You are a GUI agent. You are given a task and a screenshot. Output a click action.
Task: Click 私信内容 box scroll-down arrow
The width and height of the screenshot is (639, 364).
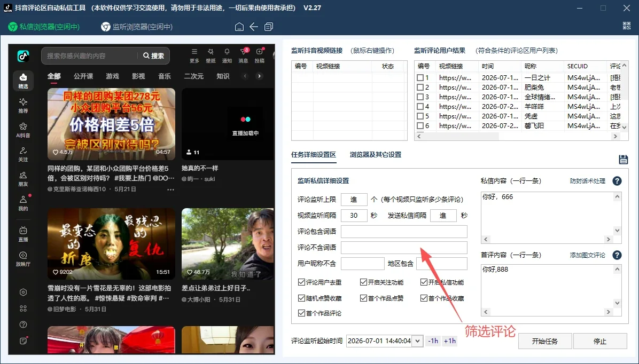(x=617, y=231)
